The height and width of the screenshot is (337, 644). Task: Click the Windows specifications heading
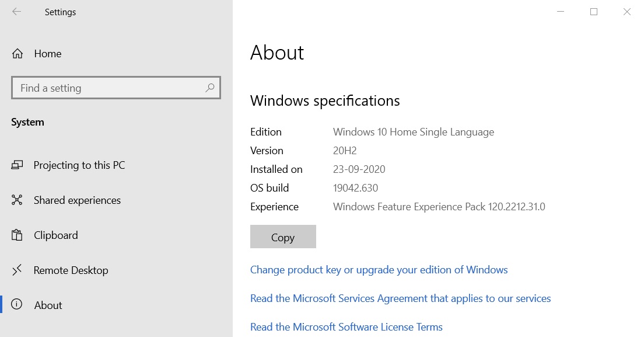(325, 100)
